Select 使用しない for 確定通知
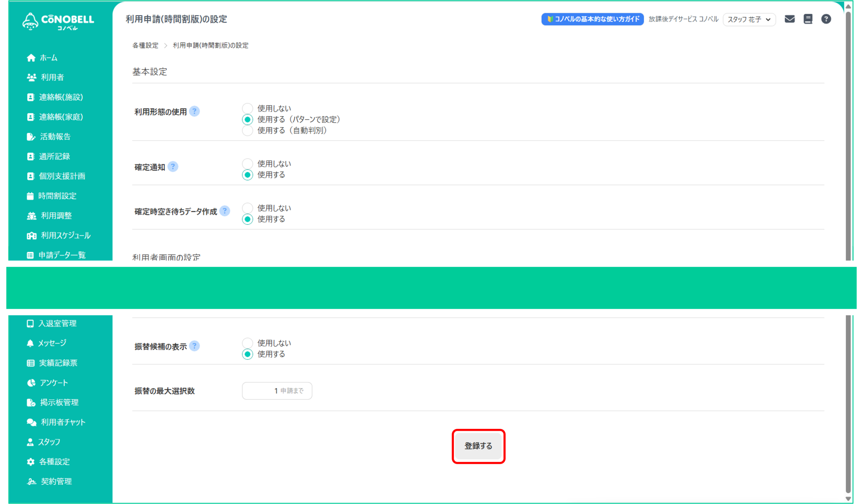 [x=247, y=164]
